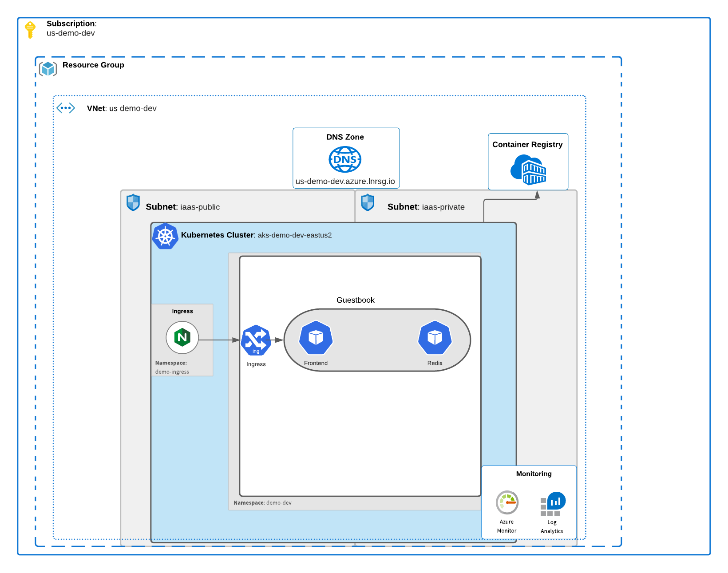
Task: Select the Container Registry heading
Action: 527,145
